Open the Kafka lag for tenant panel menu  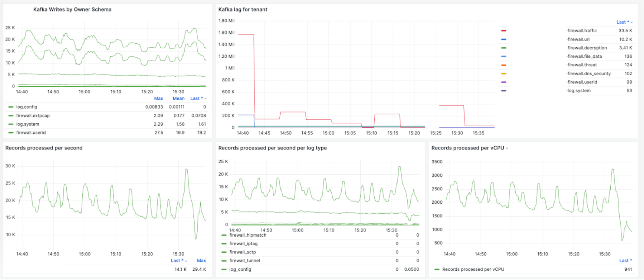(x=243, y=10)
